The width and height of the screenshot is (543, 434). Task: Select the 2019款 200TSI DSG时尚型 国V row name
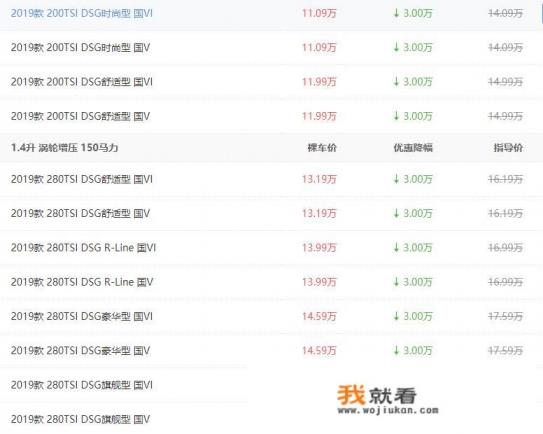tap(80, 47)
